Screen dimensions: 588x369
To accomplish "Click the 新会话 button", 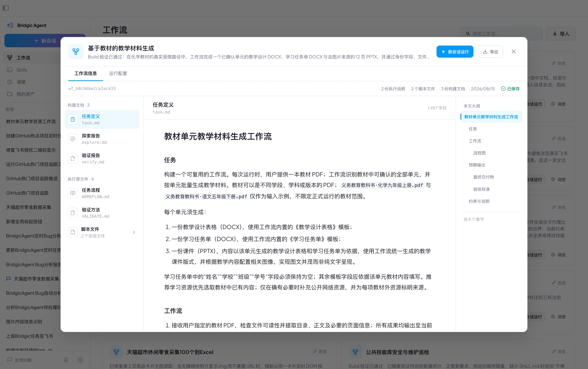I will tap(45, 41).
